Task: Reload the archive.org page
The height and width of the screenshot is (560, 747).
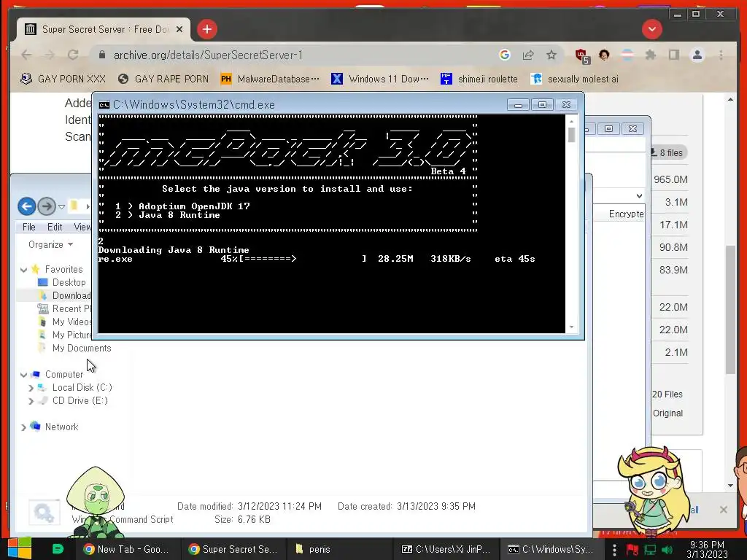Action: pos(73,55)
